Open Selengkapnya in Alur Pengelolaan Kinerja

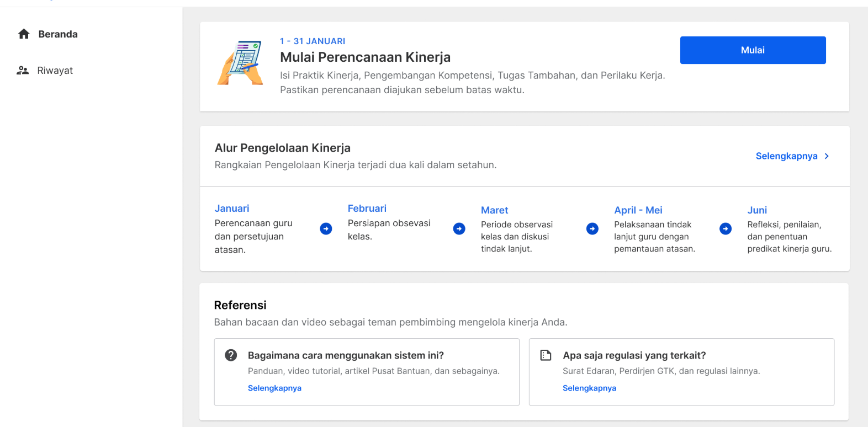[786, 156]
